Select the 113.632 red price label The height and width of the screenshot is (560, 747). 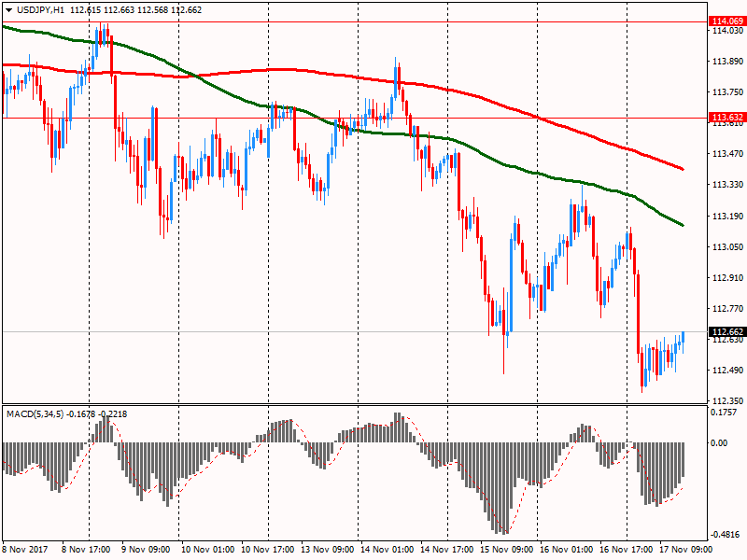point(727,118)
